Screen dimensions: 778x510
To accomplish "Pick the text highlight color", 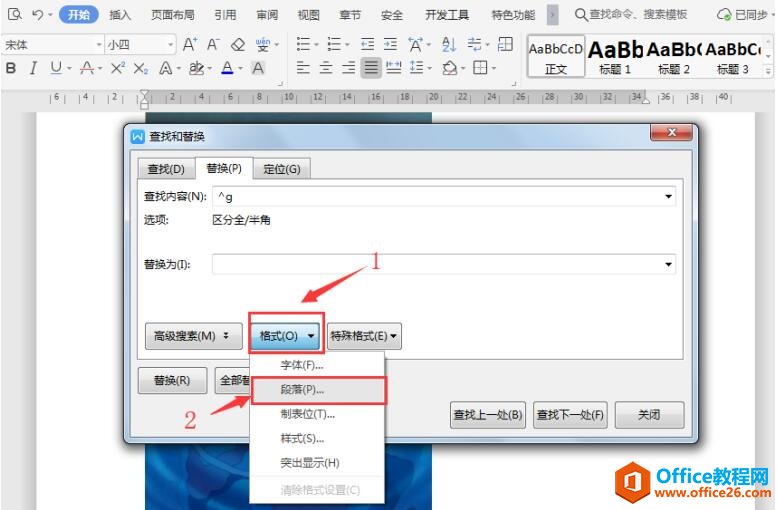I will point(196,68).
